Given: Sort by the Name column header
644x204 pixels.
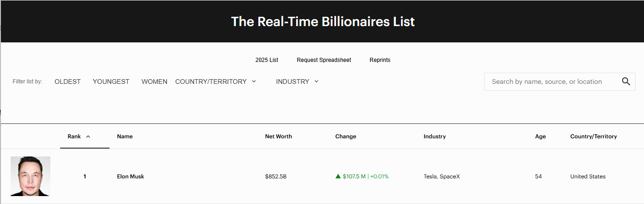Looking at the screenshot, I should 125,136.
